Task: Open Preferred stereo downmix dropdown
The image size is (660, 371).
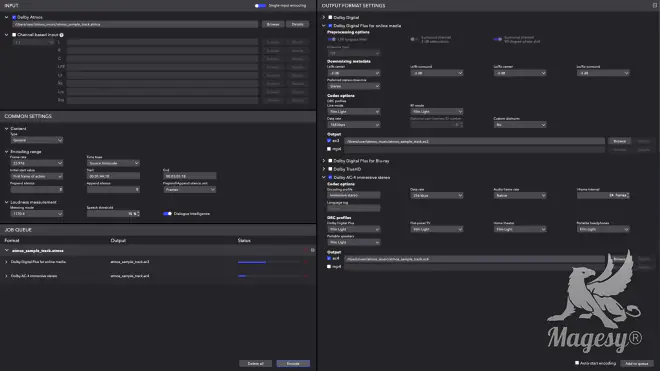Action: tap(354, 86)
